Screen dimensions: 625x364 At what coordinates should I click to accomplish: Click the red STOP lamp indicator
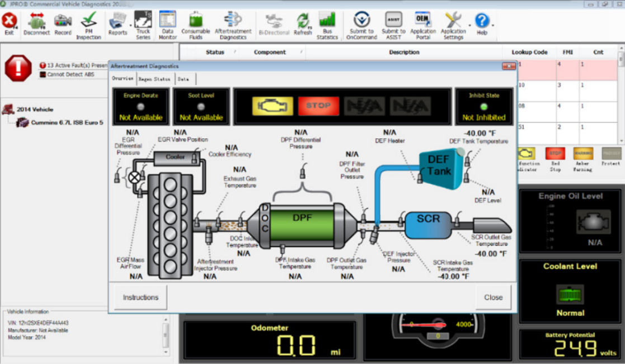tap(318, 106)
